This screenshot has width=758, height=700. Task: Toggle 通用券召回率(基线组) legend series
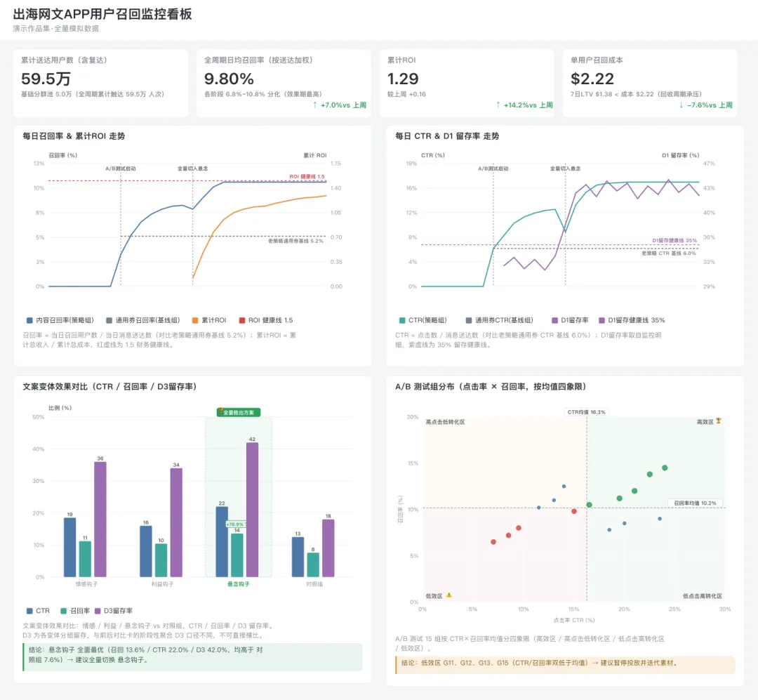tap(142, 320)
